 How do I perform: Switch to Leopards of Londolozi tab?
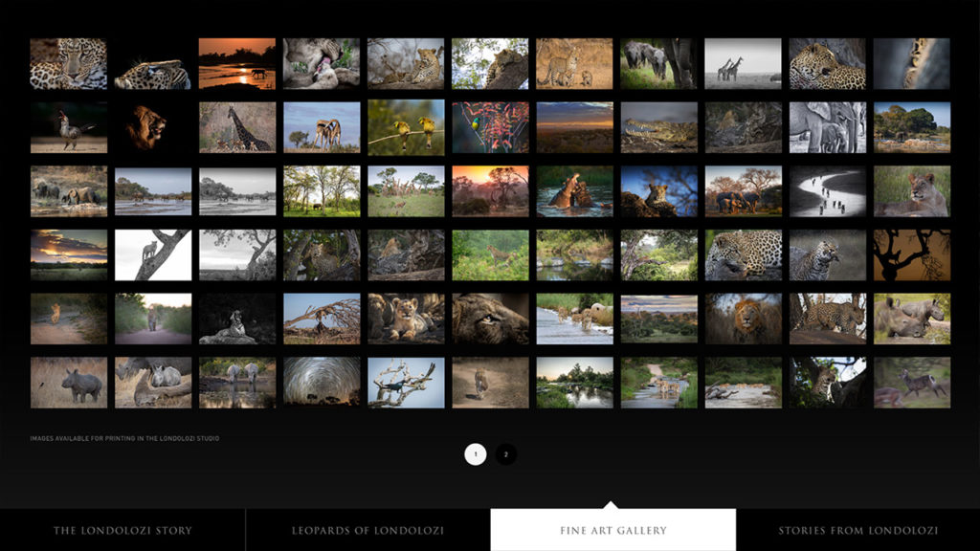(x=367, y=530)
